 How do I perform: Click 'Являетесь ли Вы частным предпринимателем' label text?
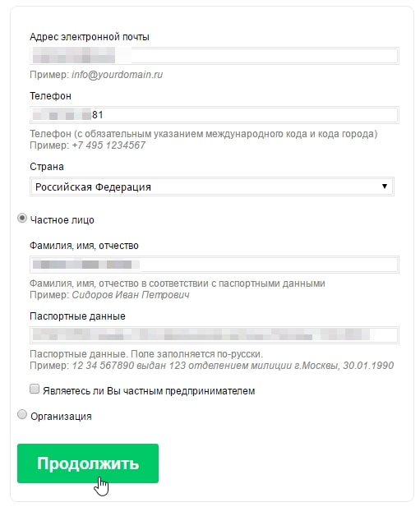point(149,391)
